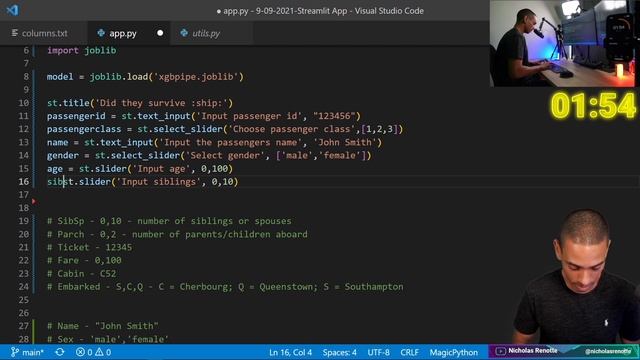Image resolution: width=640 pixels, height=360 pixels.
Task: Click the '# Parch' comment on line 20
Action: pos(177,234)
